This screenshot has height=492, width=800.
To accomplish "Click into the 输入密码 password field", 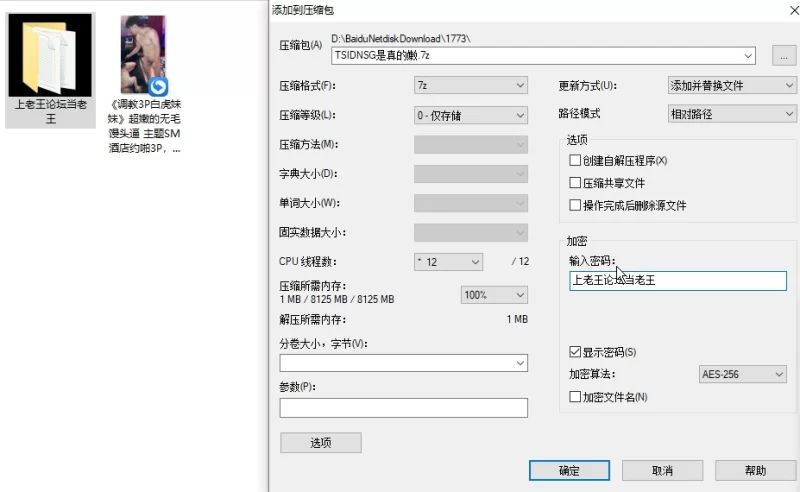I will click(x=678, y=280).
